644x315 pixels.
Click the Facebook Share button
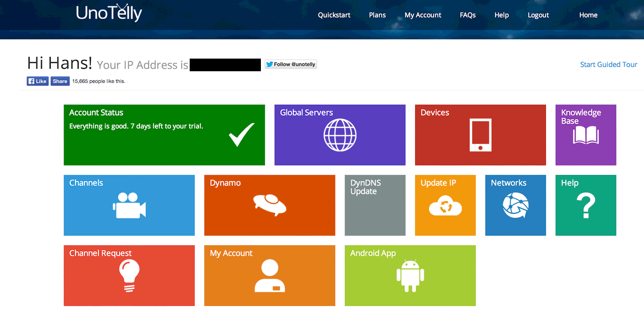pyautogui.click(x=60, y=81)
